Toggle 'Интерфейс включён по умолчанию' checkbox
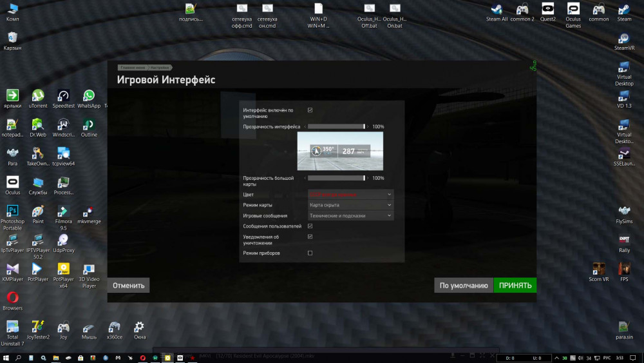 tap(310, 110)
